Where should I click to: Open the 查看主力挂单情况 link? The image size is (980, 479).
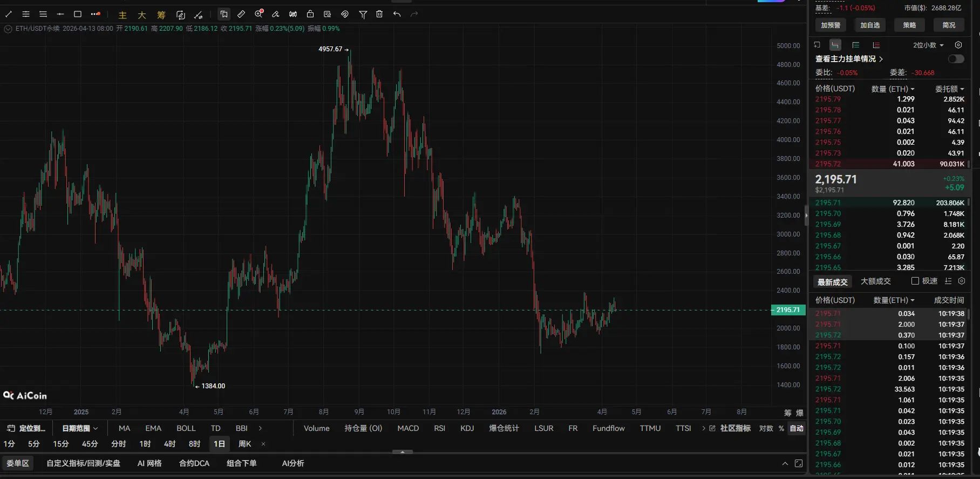[x=849, y=59]
